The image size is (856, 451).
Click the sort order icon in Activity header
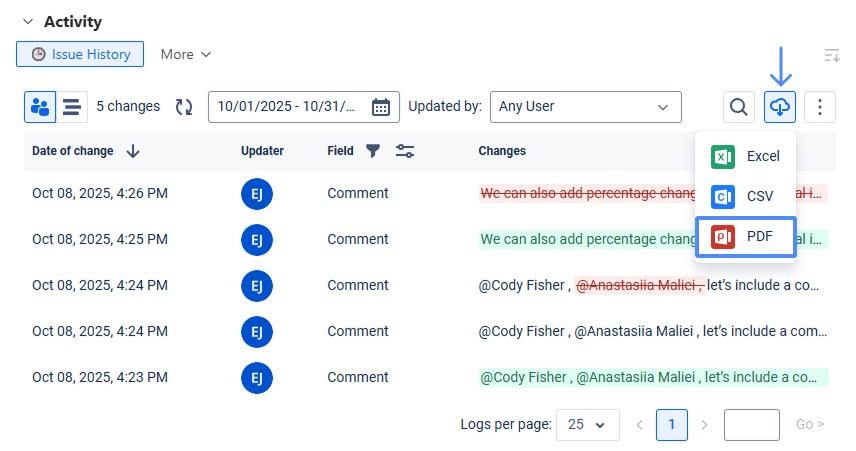[x=831, y=55]
